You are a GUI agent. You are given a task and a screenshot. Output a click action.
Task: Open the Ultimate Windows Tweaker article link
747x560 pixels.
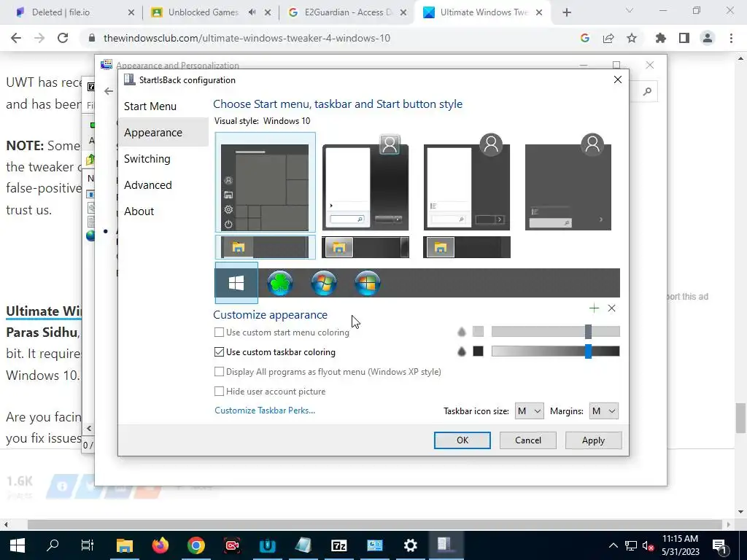[x=44, y=311]
